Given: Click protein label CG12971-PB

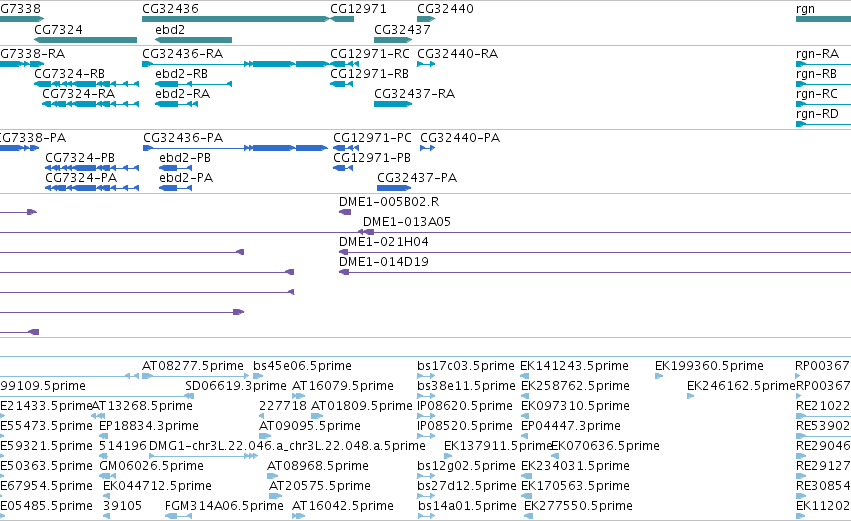Looking at the screenshot, I should [372, 158].
